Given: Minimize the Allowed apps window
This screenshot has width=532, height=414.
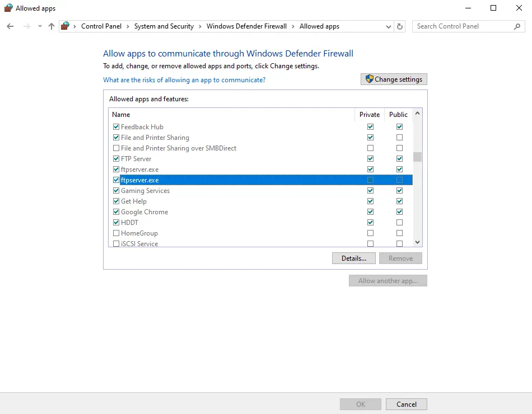Looking at the screenshot, I should coord(468,8).
